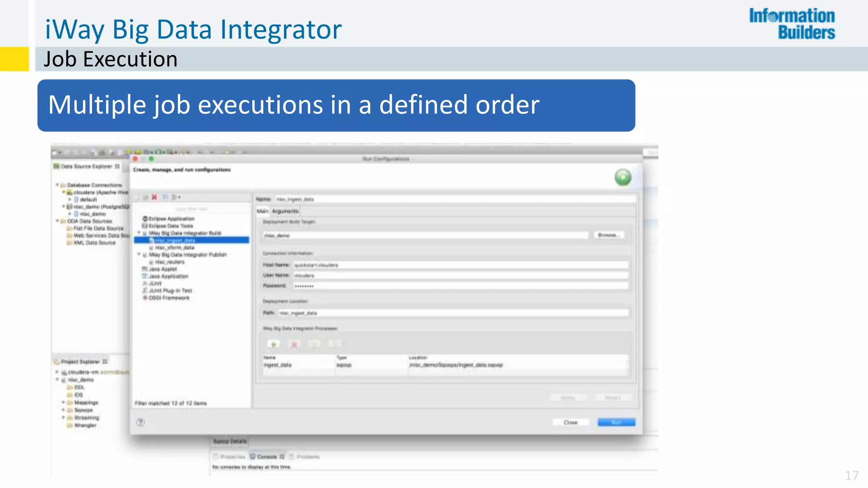868x488 pixels.
Task: Click the type filter text box
Action: 192,209
